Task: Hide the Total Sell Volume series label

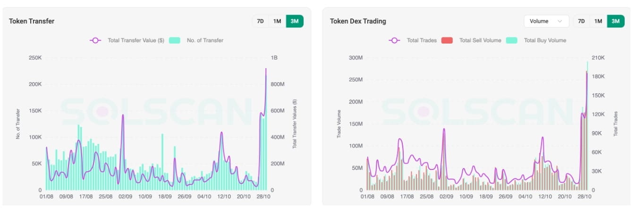Action: pyautogui.click(x=480, y=41)
